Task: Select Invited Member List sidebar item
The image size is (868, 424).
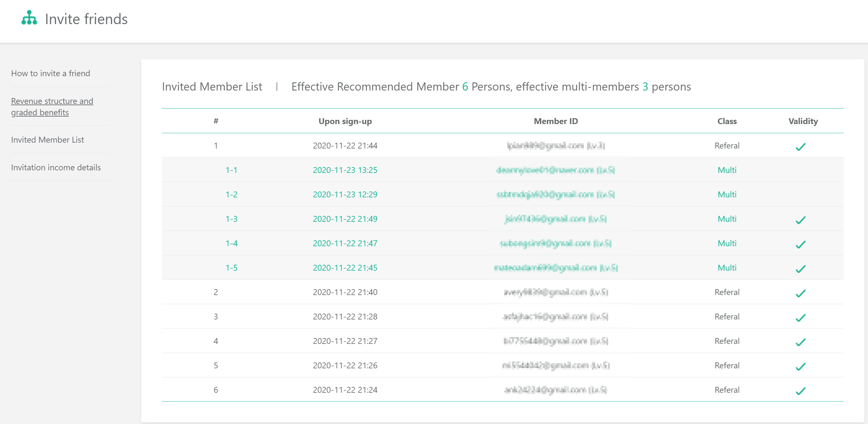Action: pyautogui.click(x=47, y=140)
